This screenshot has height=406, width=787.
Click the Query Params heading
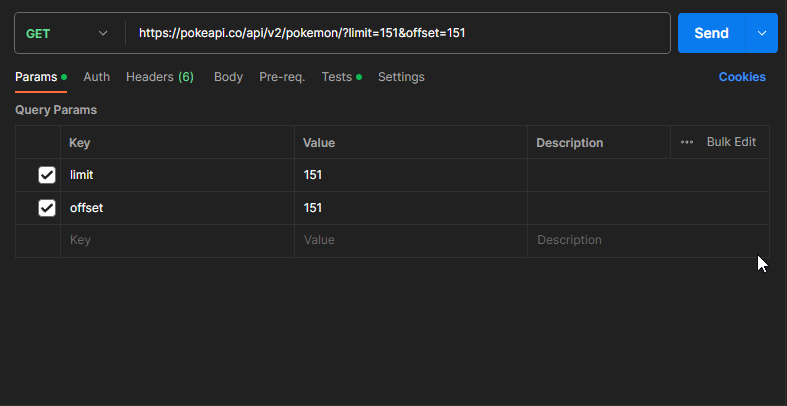pyautogui.click(x=56, y=110)
